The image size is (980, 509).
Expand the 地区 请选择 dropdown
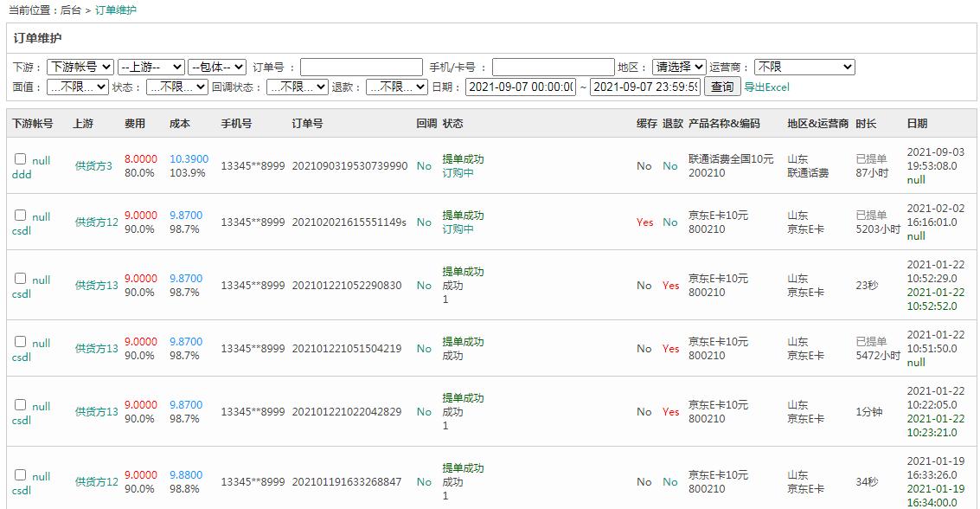coord(679,67)
